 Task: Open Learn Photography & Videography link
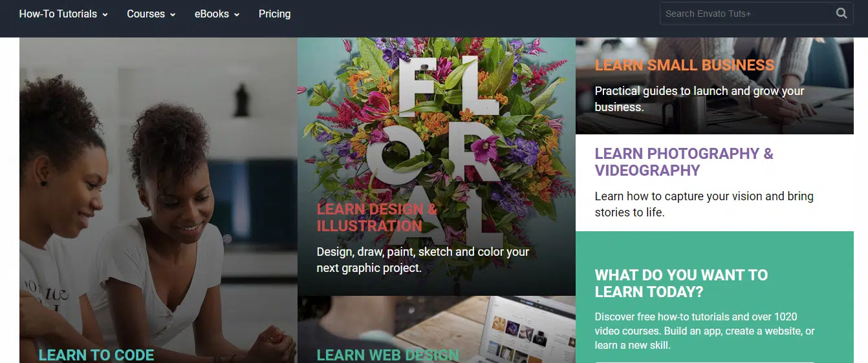coord(684,162)
